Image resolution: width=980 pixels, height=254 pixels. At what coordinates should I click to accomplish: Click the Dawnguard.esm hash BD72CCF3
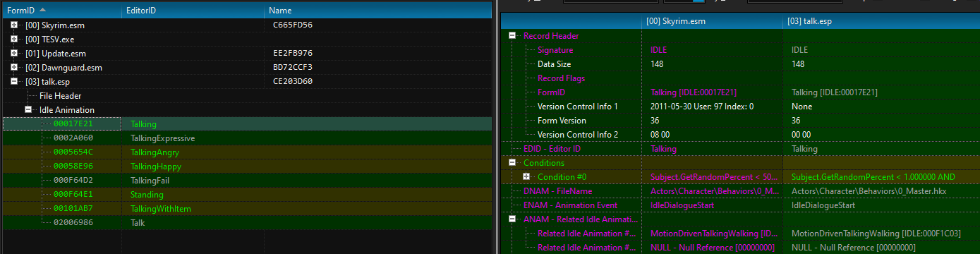[293, 67]
